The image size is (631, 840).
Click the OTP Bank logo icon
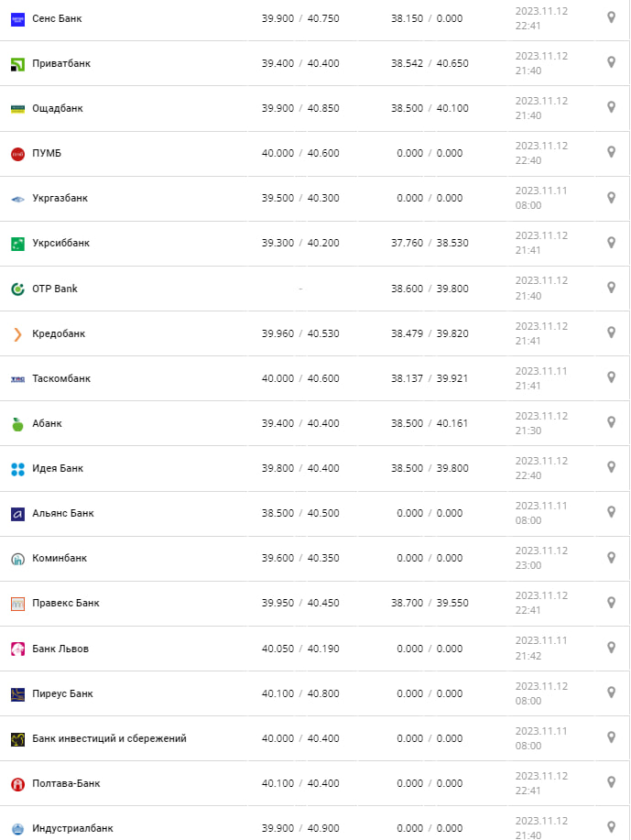[17, 289]
